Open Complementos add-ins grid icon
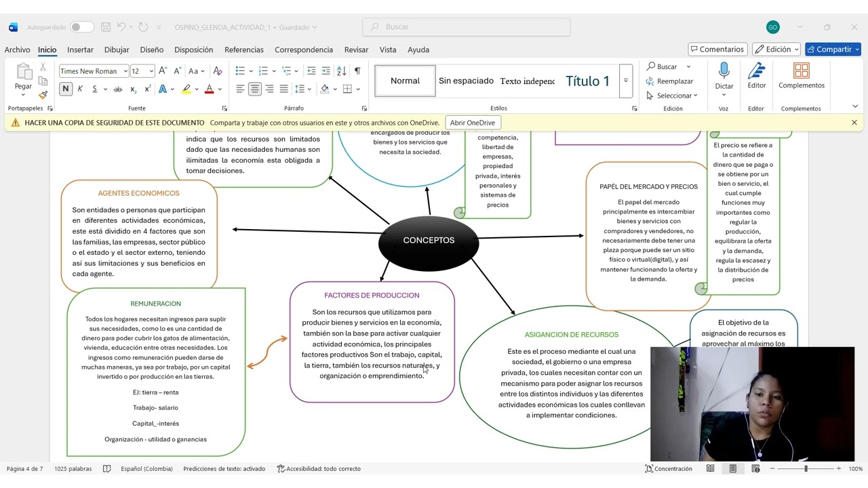 tap(802, 70)
